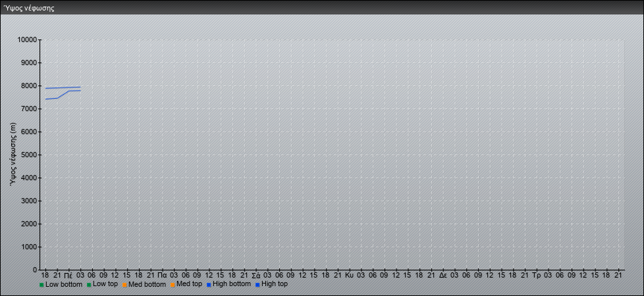Click the upper High top line near 8000
This screenshot has height=296, width=644.
(x=63, y=87)
